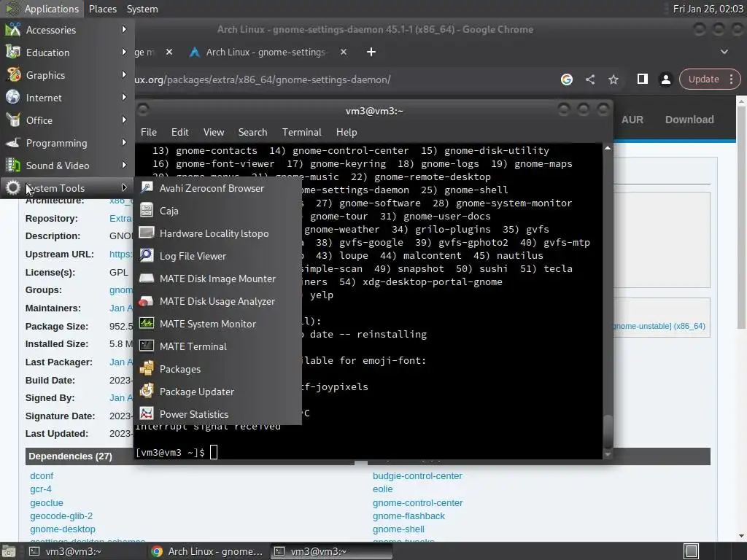Image resolution: width=747 pixels, height=560 pixels.
Task: Expand Office submenu arrow
Action: [124, 120]
